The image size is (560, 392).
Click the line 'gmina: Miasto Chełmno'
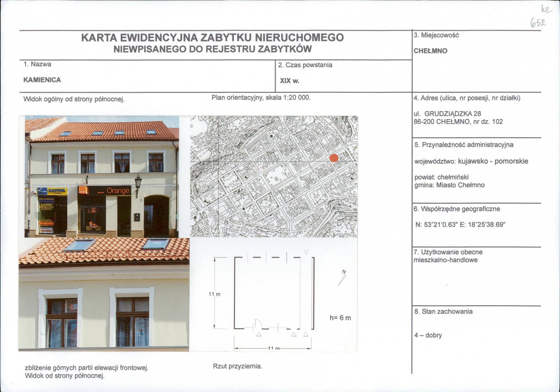(449, 185)
